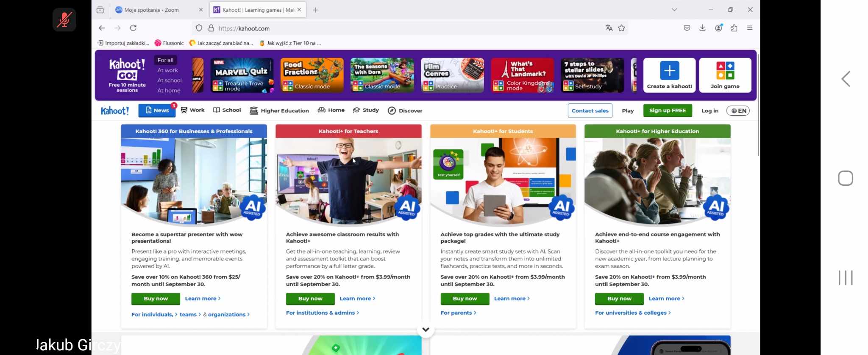Open the EN language selector
This screenshot has width=868, height=355.
(x=738, y=111)
